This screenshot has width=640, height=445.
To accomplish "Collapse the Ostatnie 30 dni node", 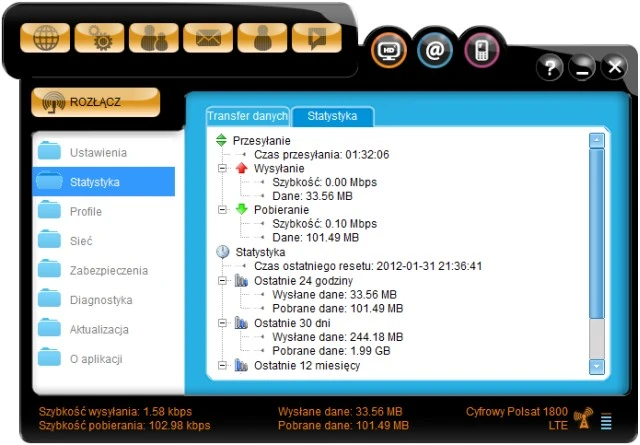I will 222,324.
